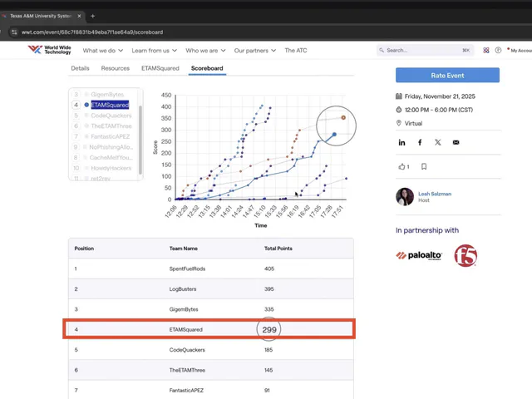
Task: Click the Palo Alto Networks partner logo
Action: (419, 255)
